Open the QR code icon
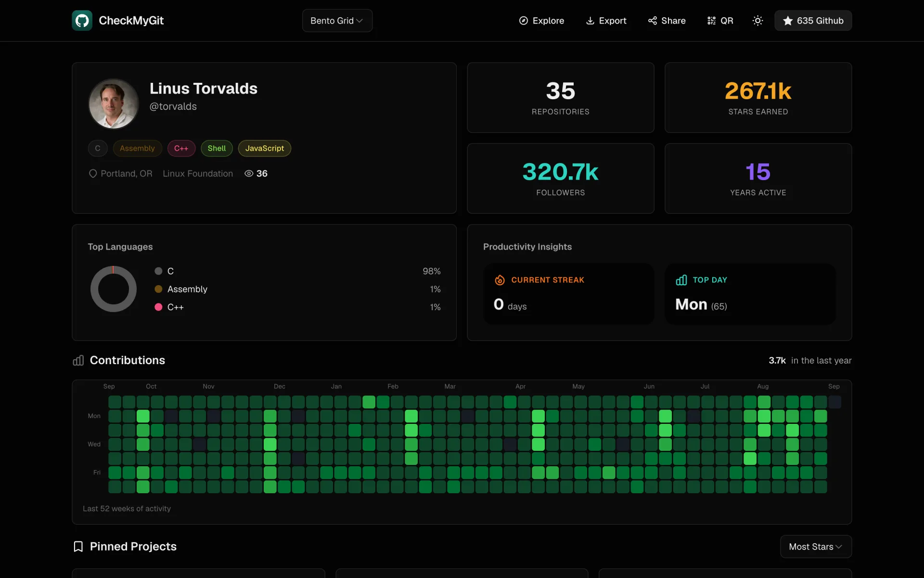Image resolution: width=924 pixels, height=578 pixels. click(x=711, y=21)
